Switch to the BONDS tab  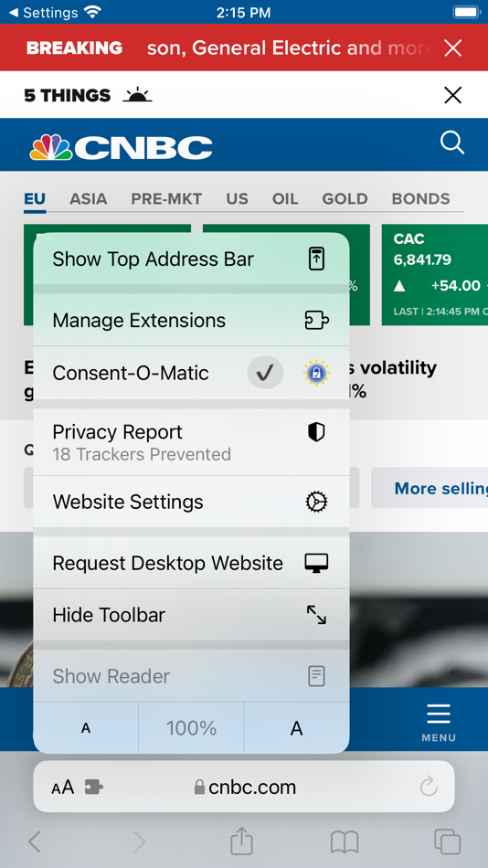(x=420, y=199)
